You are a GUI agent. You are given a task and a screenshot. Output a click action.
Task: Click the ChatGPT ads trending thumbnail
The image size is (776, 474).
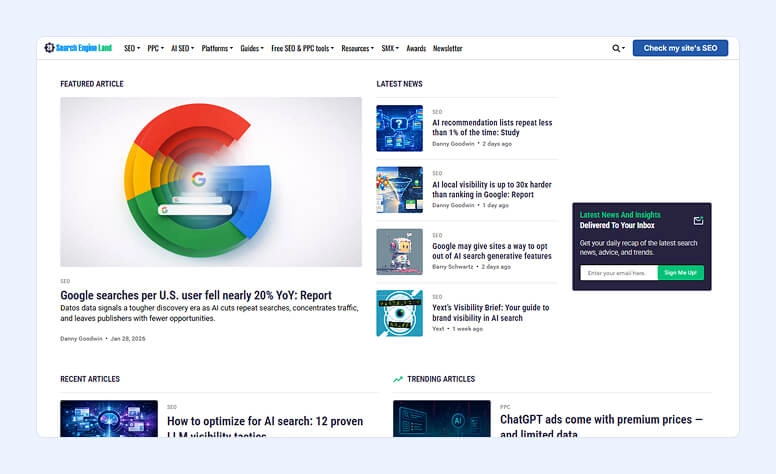tap(441, 419)
